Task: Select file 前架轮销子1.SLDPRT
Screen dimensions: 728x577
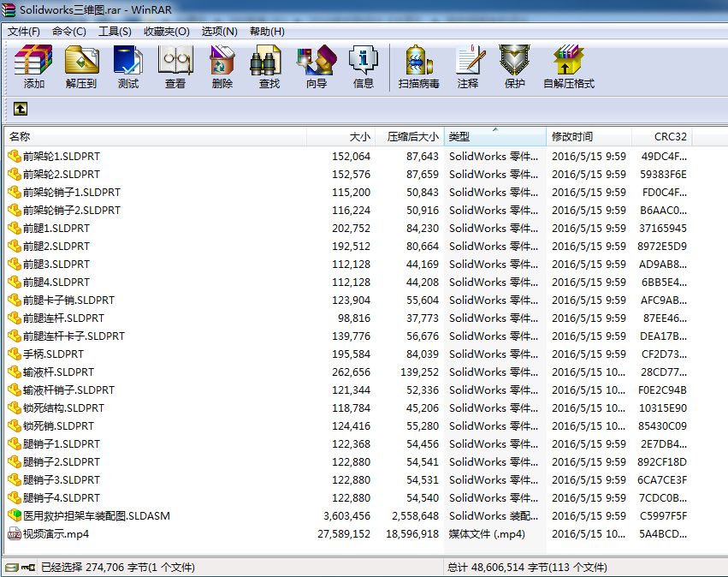Action: [x=72, y=193]
